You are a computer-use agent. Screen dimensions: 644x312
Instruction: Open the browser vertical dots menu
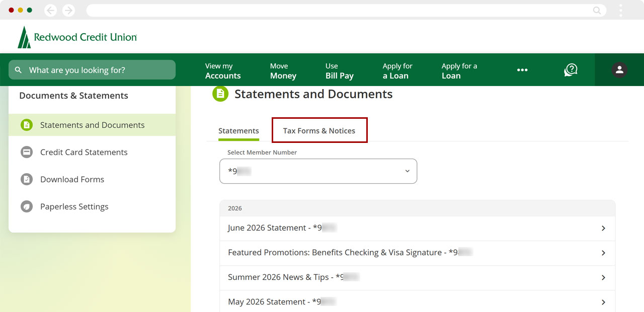tap(621, 10)
